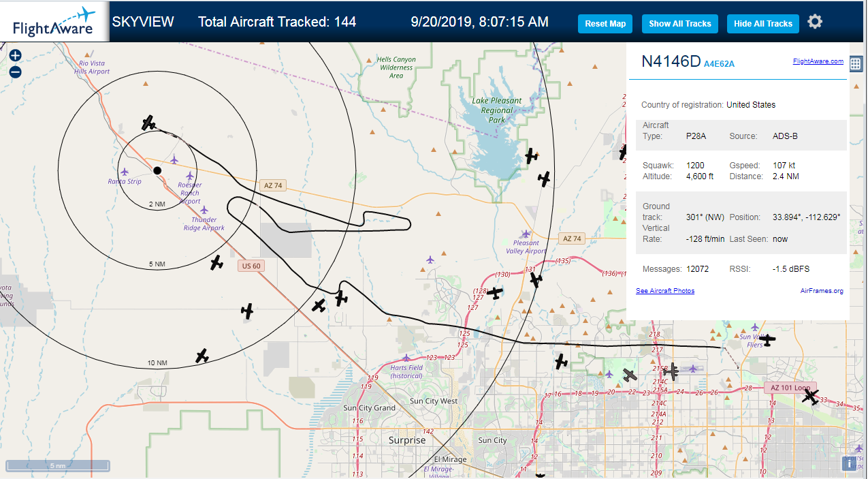This screenshot has width=868, height=479.
Task: Click Pleasant Valley Airport marker
Action: click(526, 234)
